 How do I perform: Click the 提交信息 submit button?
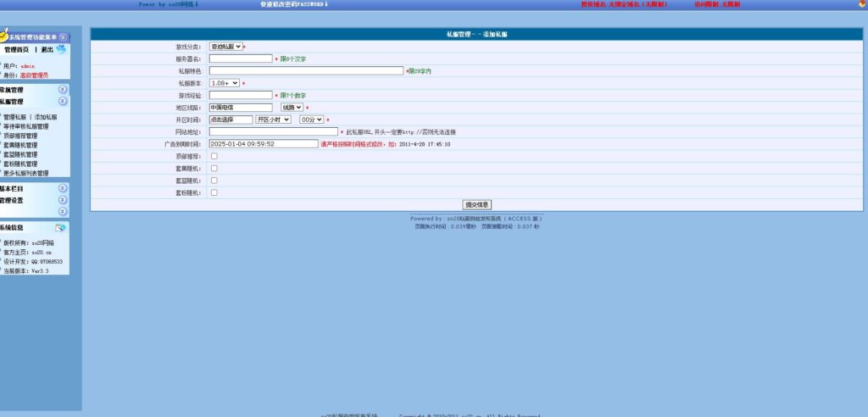click(476, 204)
